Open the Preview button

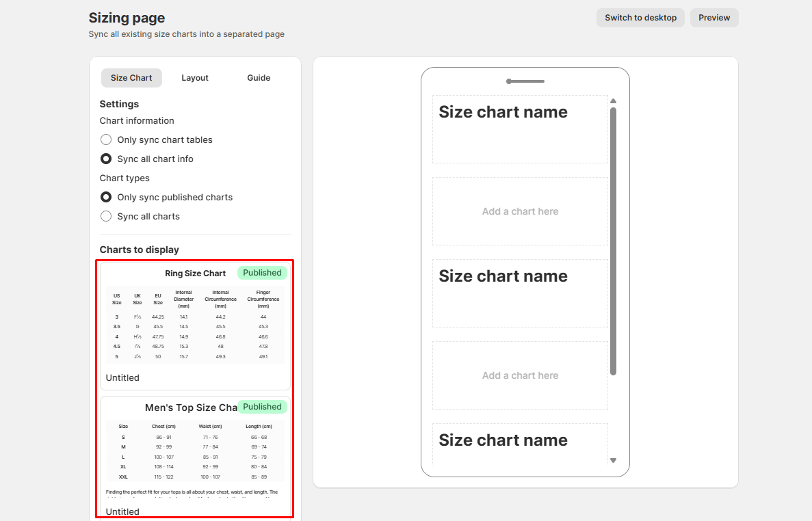coord(713,18)
